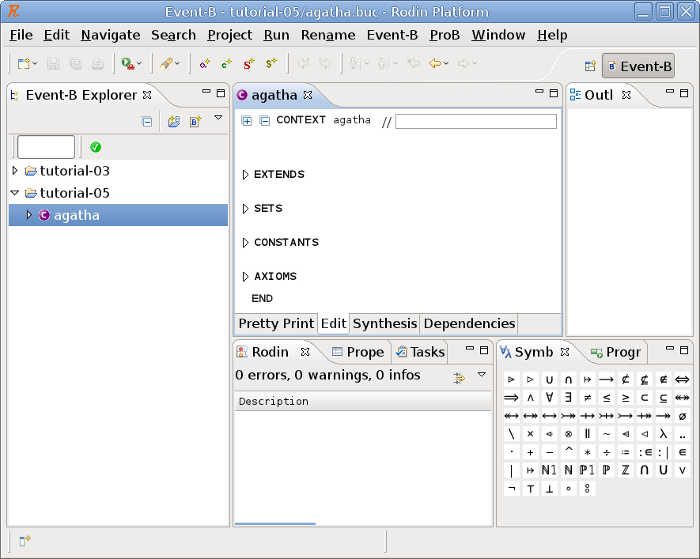Open the New wizard dropdown arrow

point(35,64)
